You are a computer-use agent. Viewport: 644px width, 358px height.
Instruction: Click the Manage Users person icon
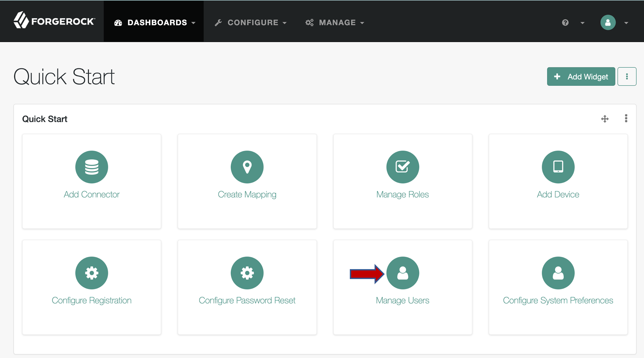403,273
